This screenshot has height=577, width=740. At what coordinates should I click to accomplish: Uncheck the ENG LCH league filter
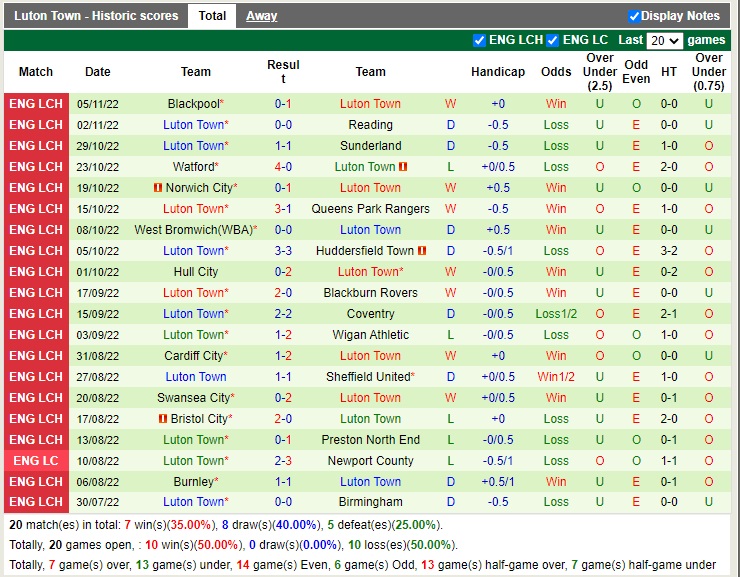479,40
